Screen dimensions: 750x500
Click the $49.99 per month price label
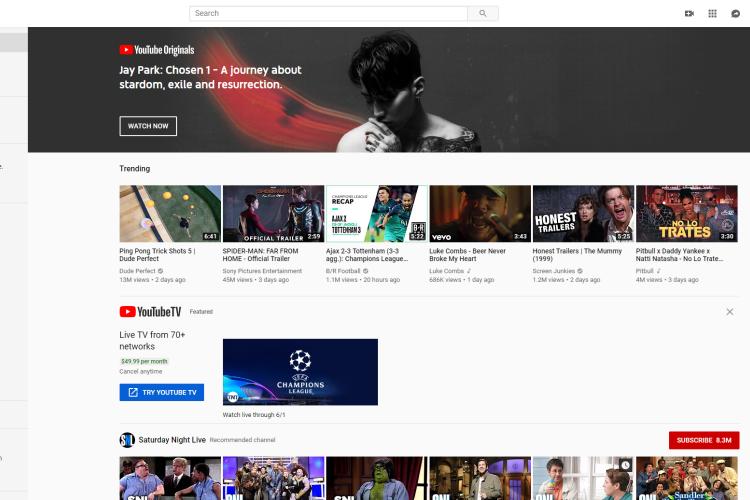click(x=144, y=361)
